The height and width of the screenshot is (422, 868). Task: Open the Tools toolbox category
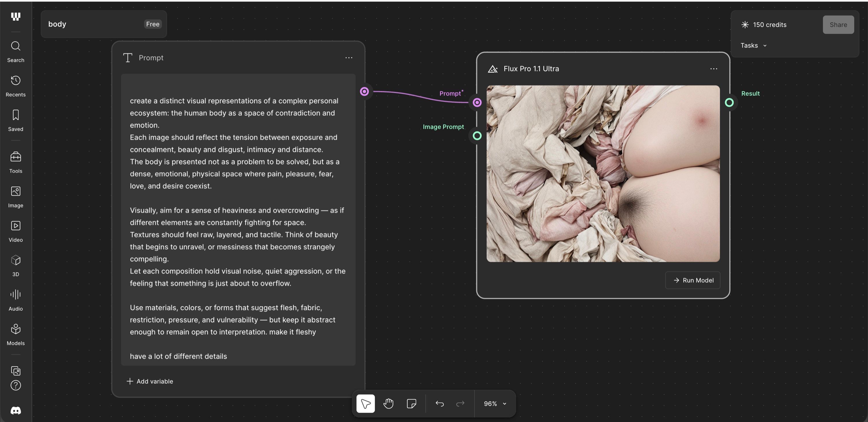16,162
